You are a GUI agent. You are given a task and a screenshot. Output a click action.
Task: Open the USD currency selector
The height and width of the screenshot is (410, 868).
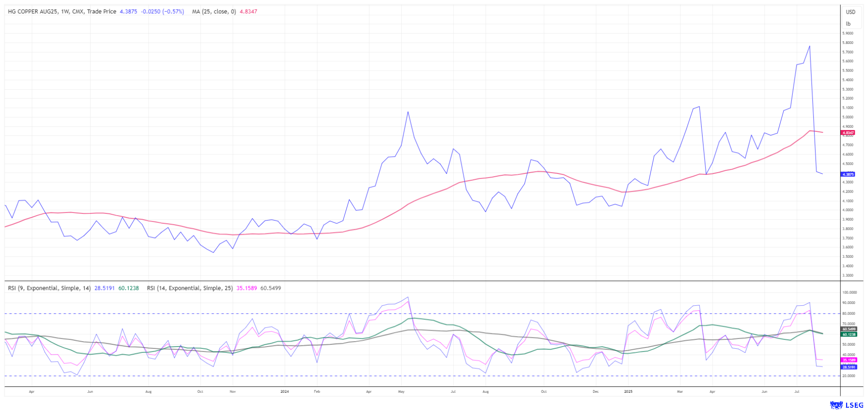click(x=850, y=12)
